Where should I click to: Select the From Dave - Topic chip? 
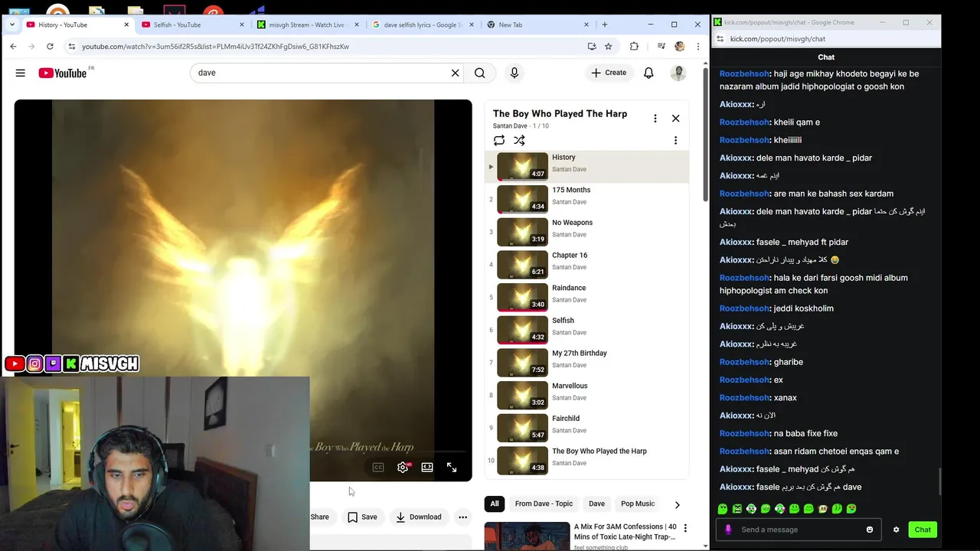(544, 504)
